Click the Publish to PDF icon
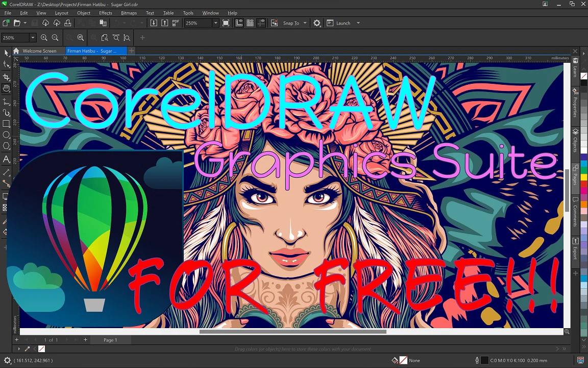Screen dimensions: 588x368 (176, 23)
